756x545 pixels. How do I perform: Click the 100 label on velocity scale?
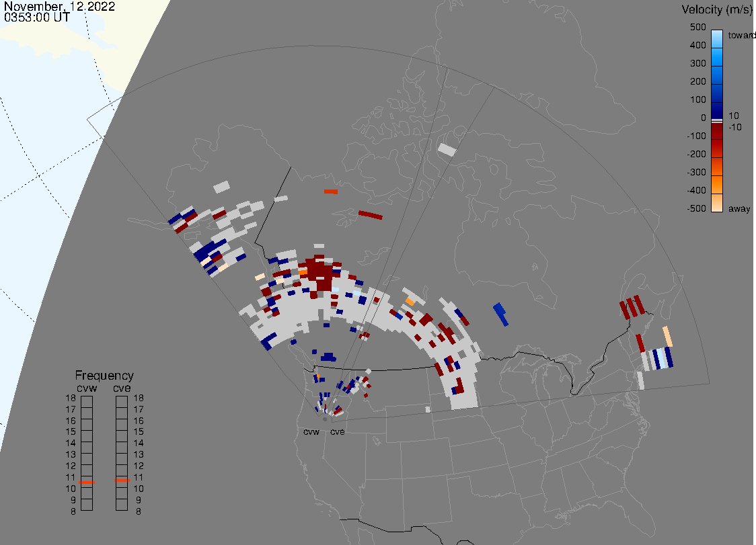(x=697, y=99)
